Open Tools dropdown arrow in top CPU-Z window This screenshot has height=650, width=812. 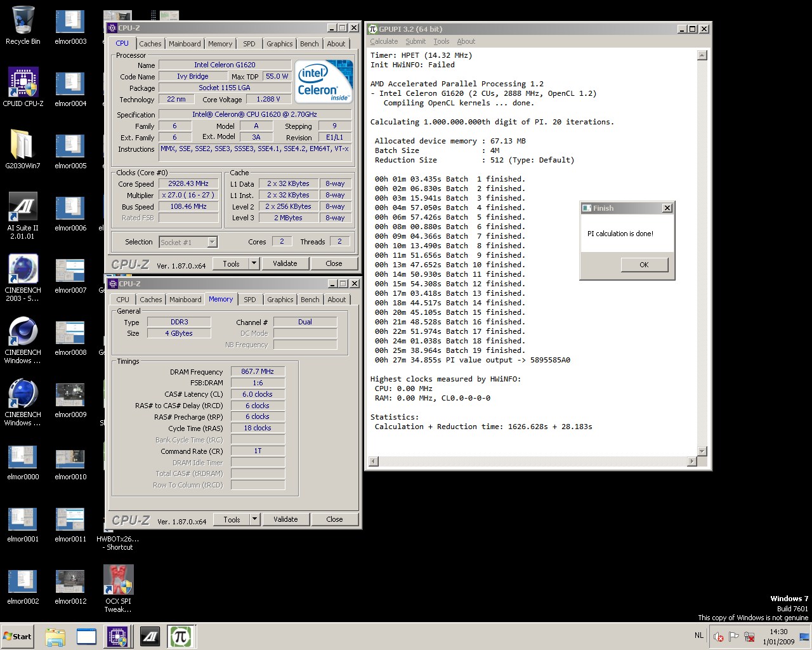pos(254,263)
